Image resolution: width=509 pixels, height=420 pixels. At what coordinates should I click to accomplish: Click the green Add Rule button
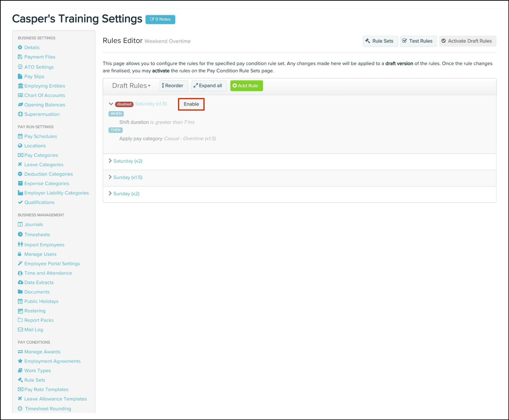246,86
